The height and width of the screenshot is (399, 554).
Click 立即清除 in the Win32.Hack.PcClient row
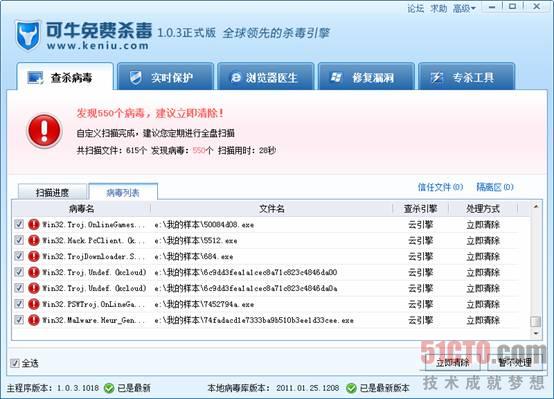(483, 241)
